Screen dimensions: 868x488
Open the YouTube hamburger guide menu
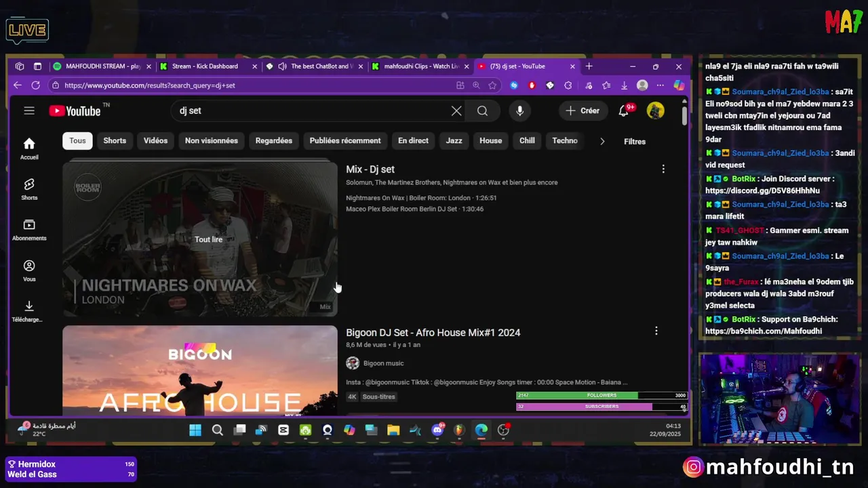(x=29, y=110)
